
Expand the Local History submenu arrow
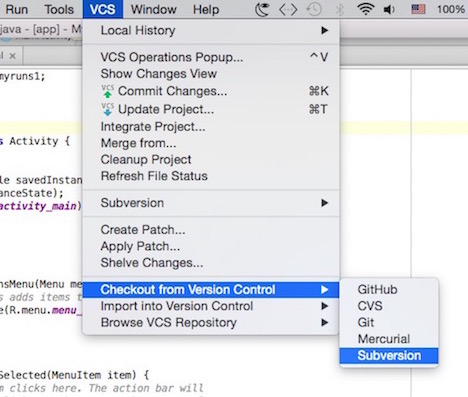point(324,31)
